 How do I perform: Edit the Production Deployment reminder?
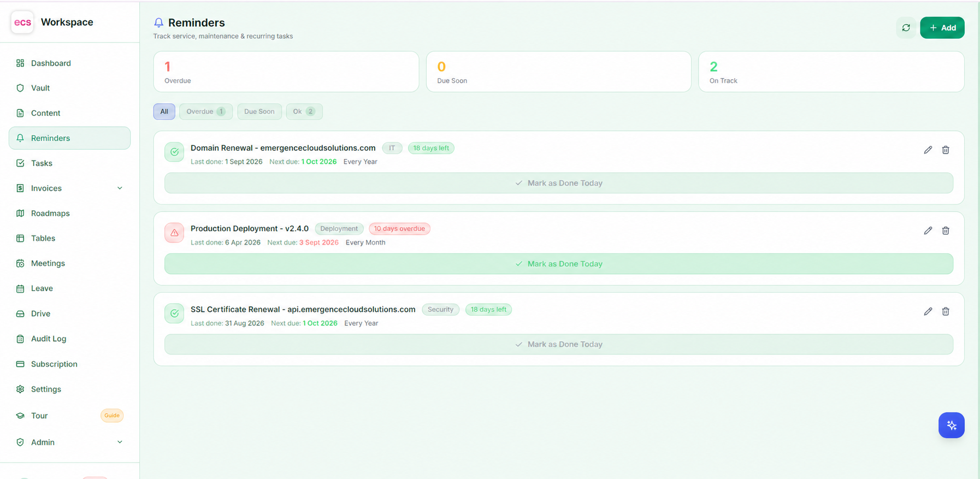928,230
